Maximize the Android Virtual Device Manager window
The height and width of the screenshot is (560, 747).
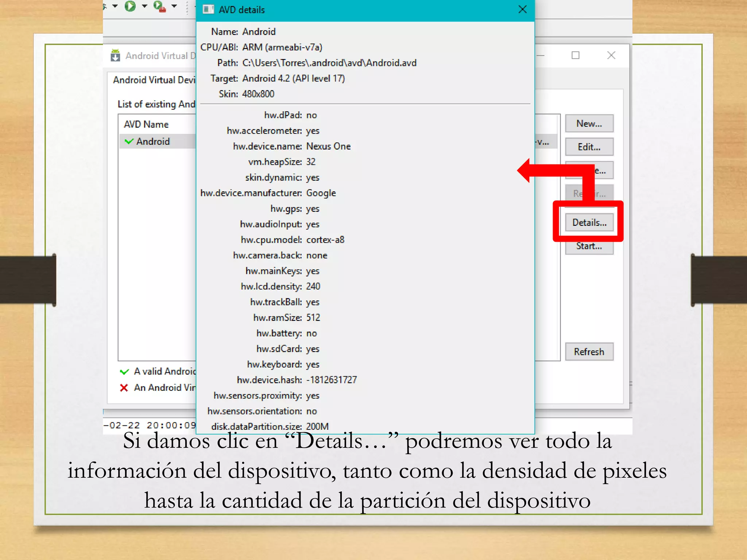tap(575, 55)
